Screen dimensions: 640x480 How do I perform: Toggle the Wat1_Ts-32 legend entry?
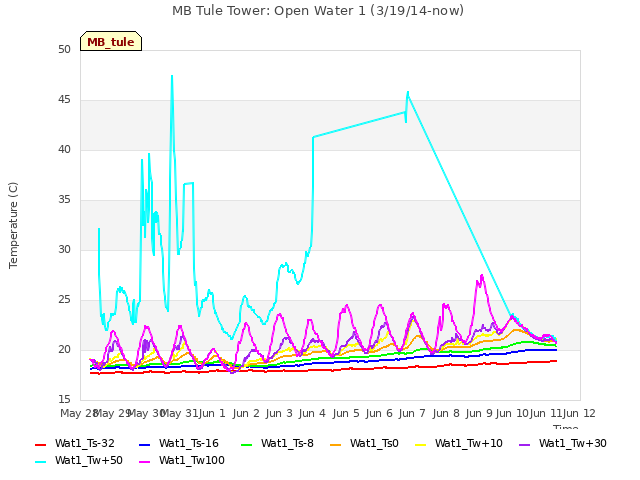pyautogui.click(x=75, y=444)
